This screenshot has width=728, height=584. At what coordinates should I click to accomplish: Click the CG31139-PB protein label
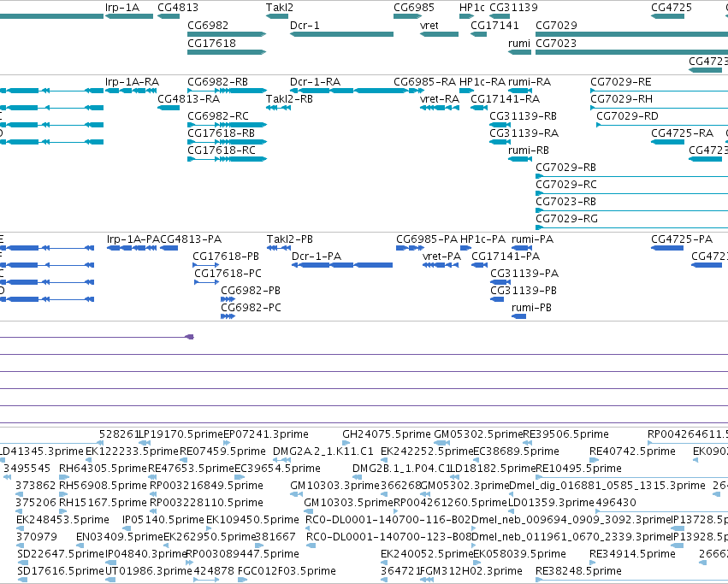[524, 291]
